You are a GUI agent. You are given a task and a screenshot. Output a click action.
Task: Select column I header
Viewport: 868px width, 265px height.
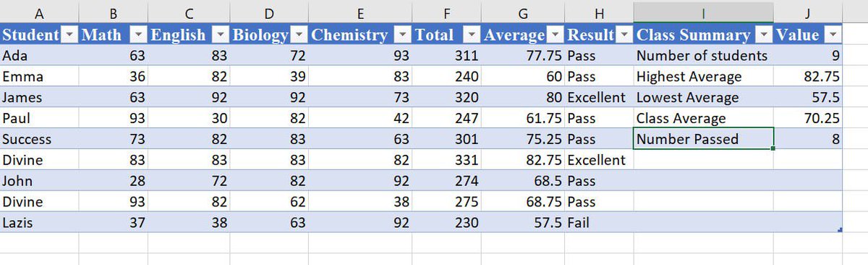(x=703, y=12)
